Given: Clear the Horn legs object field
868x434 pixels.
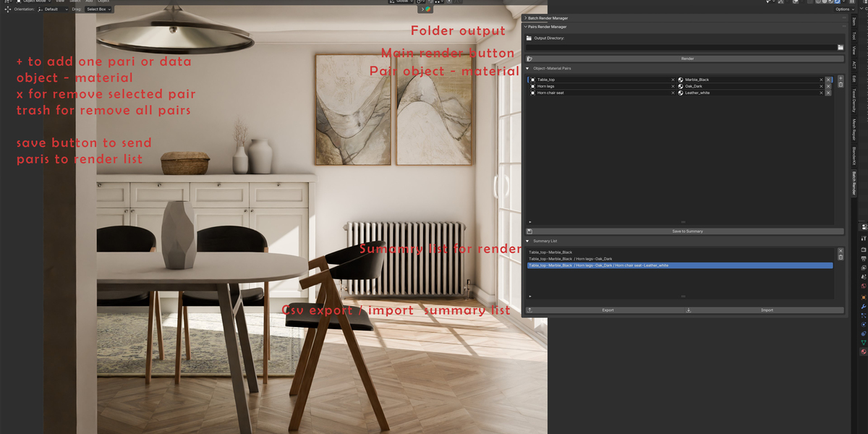Looking at the screenshot, I should tap(673, 86).
